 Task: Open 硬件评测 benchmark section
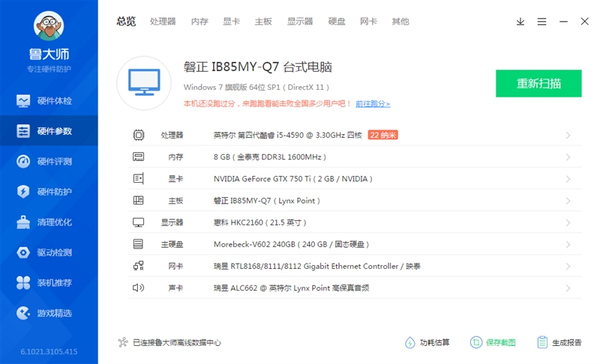tap(49, 161)
